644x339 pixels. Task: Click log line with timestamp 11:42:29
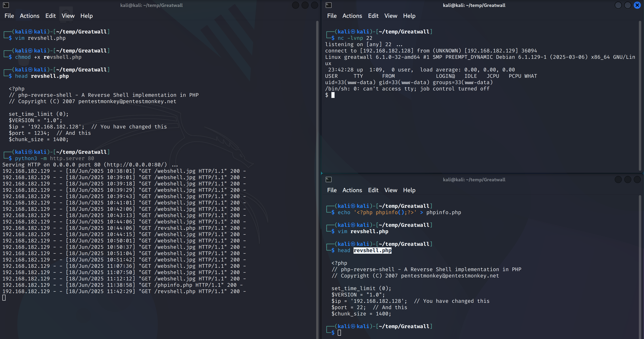[x=124, y=291]
